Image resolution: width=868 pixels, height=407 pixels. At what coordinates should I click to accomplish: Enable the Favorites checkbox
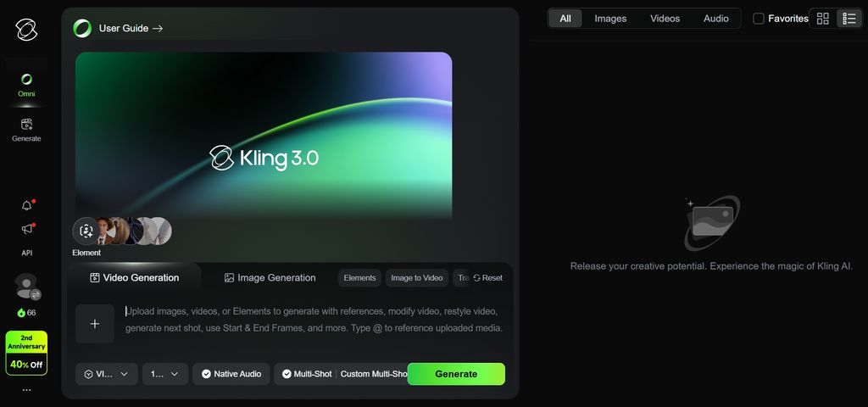pyautogui.click(x=759, y=19)
